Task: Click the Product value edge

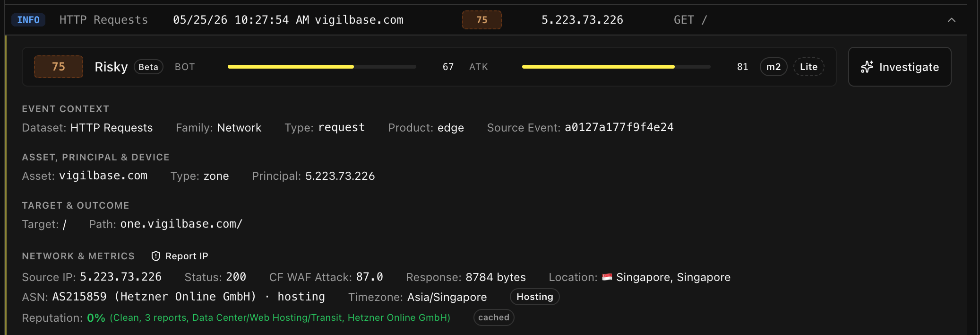Action: [x=451, y=128]
